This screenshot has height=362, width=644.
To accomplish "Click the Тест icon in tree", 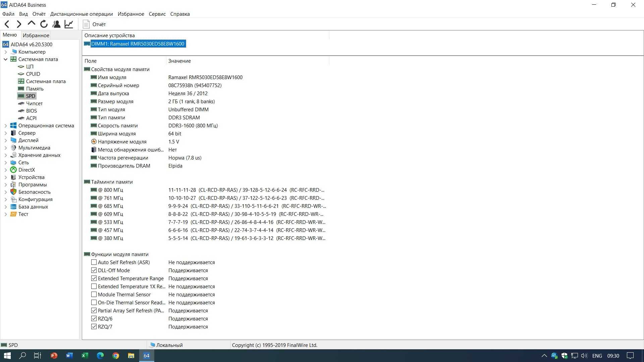I will [13, 214].
